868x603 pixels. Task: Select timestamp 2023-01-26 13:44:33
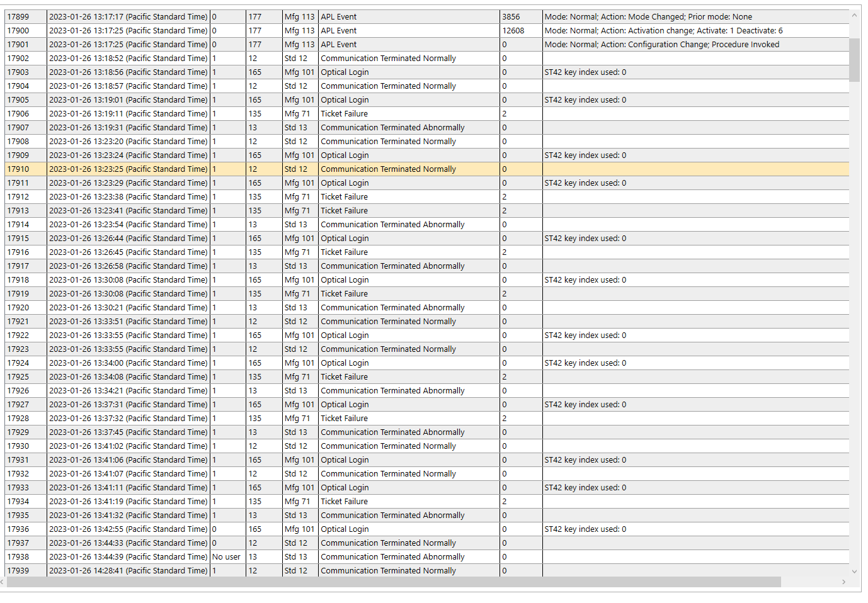point(128,543)
